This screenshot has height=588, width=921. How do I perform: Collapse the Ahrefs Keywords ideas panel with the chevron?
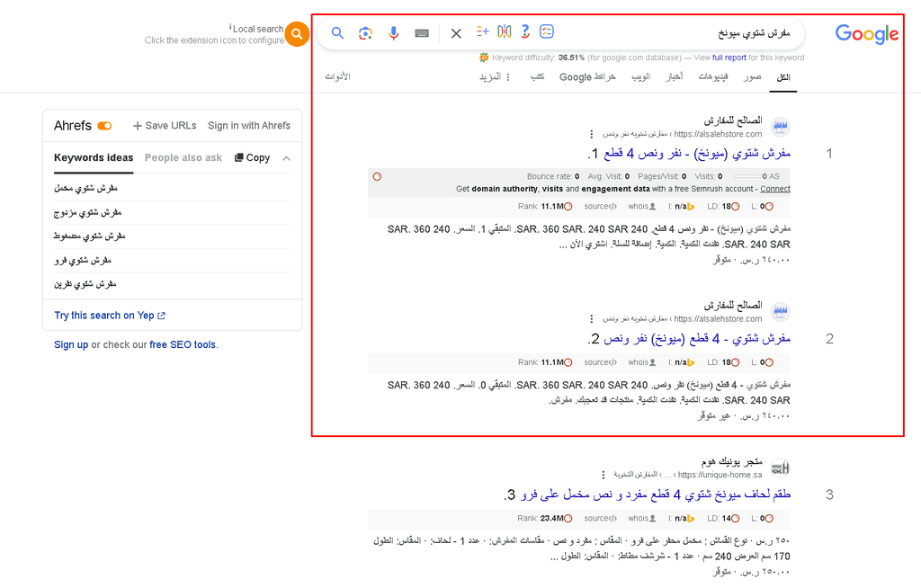(287, 158)
